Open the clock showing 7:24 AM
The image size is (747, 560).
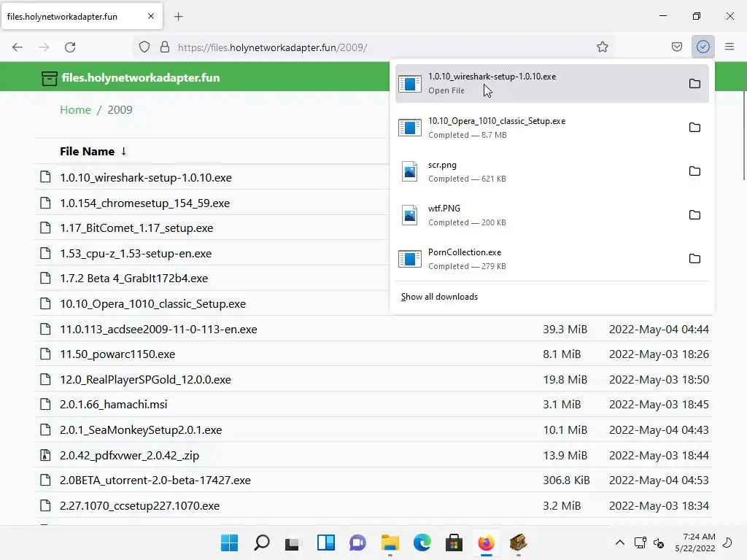695,542
